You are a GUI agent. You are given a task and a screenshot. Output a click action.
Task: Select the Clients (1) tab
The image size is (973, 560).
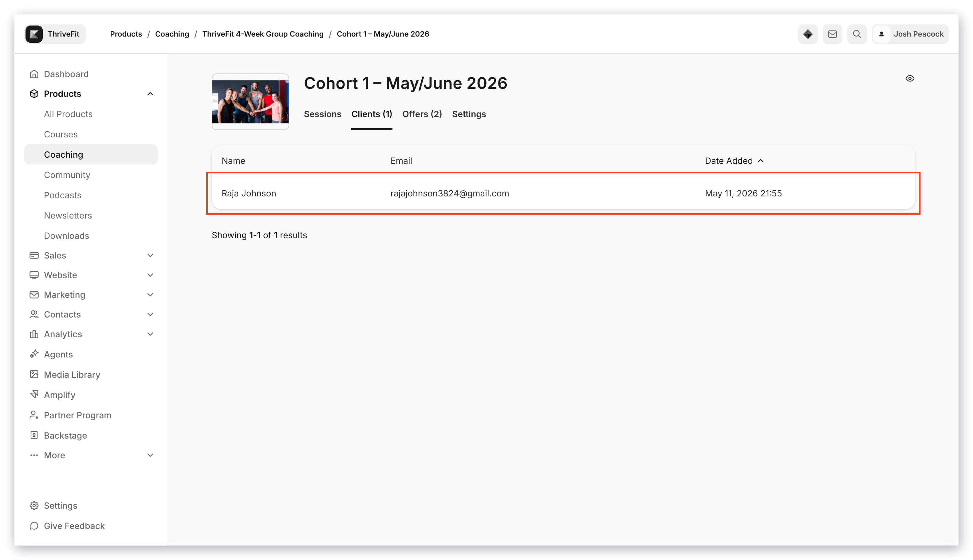(372, 114)
